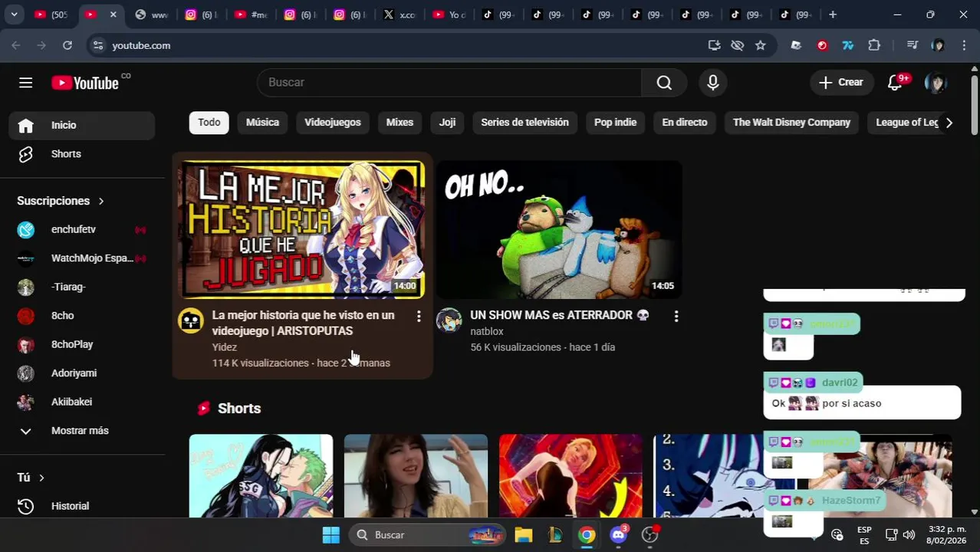Open Discord from the taskbar
980x552 pixels.
click(x=618, y=535)
